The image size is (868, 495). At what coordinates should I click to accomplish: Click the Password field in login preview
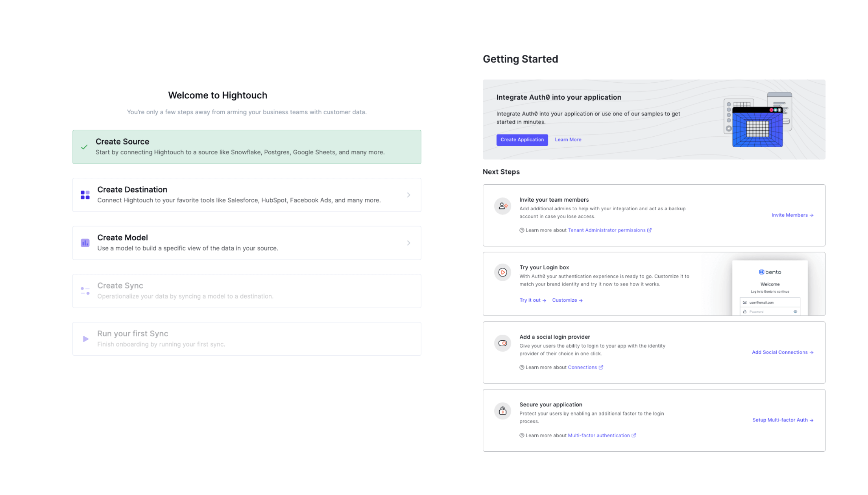[770, 311]
